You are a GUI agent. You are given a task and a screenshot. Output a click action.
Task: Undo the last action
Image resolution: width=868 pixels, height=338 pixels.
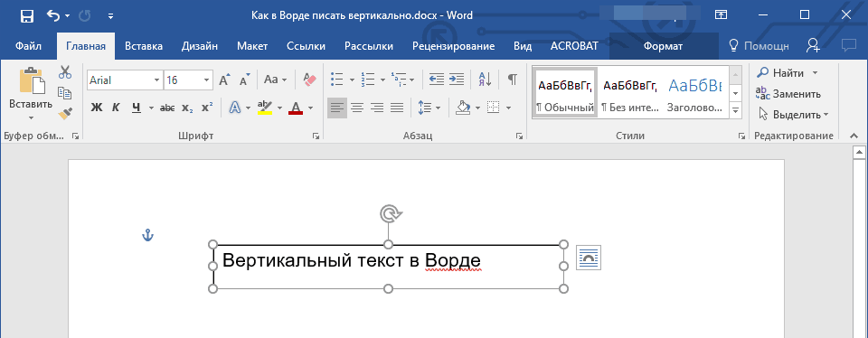click(x=53, y=15)
